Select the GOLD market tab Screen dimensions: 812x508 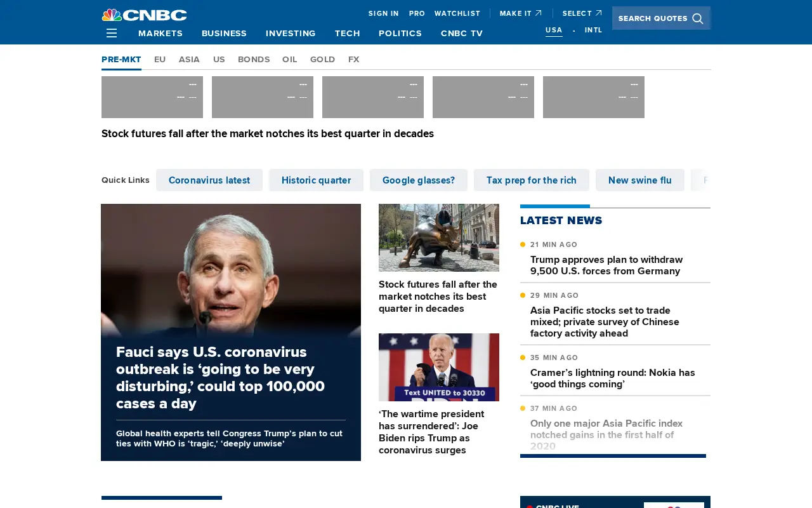point(322,60)
